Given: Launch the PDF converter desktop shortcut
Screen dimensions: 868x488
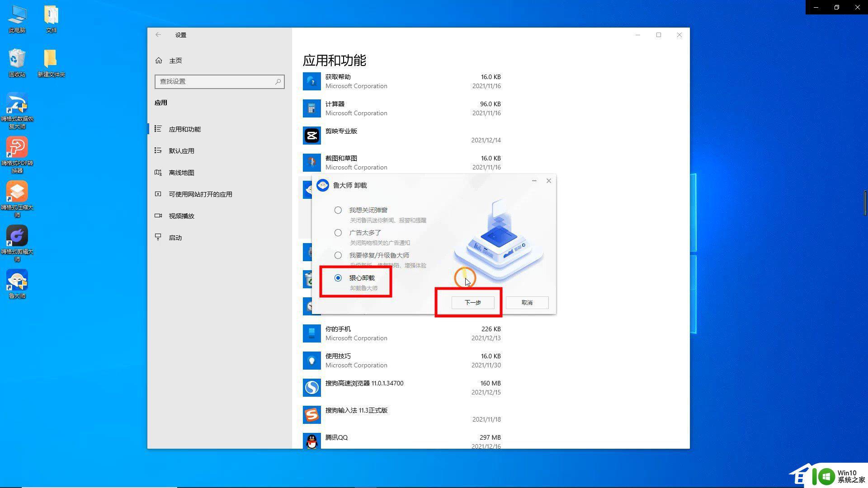Looking at the screenshot, I should [17, 155].
